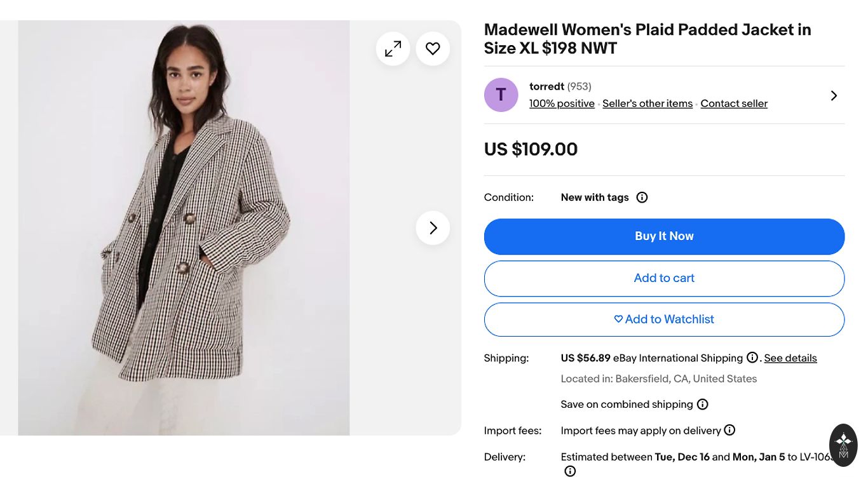Browse the Seller's other items link
The width and height of the screenshot is (868, 477).
coord(647,104)
